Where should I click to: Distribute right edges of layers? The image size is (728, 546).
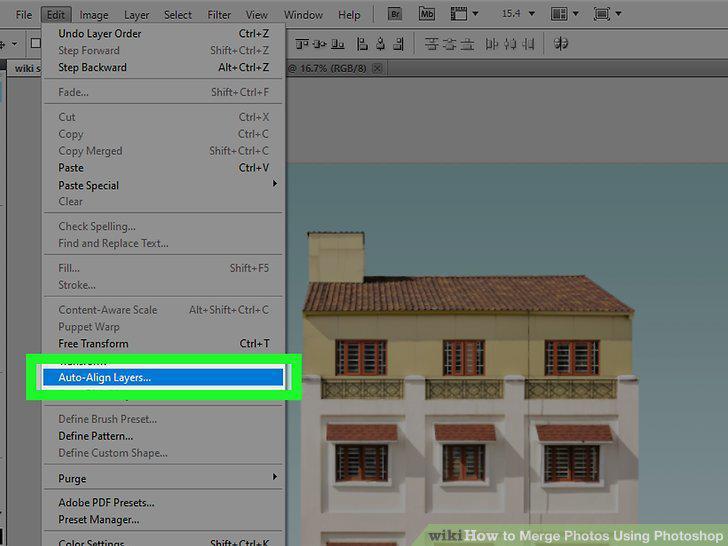pyautogui.click(x=528, y=44)
